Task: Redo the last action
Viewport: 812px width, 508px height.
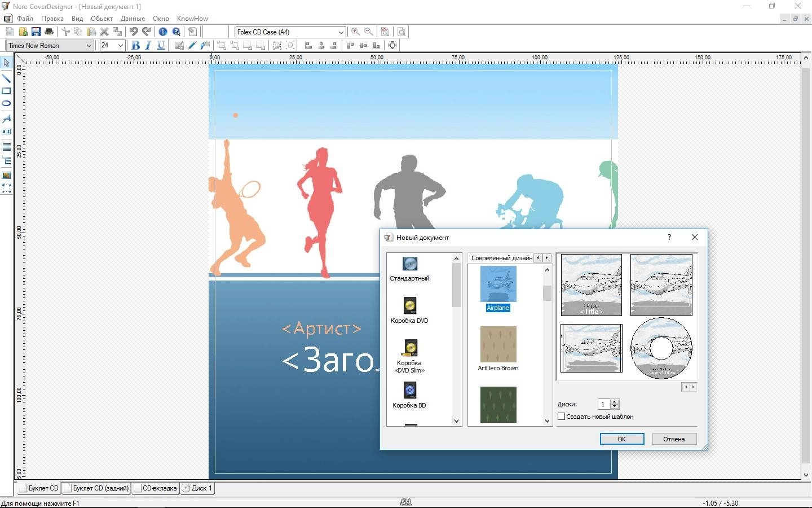Action: click(x=147, y=32)
